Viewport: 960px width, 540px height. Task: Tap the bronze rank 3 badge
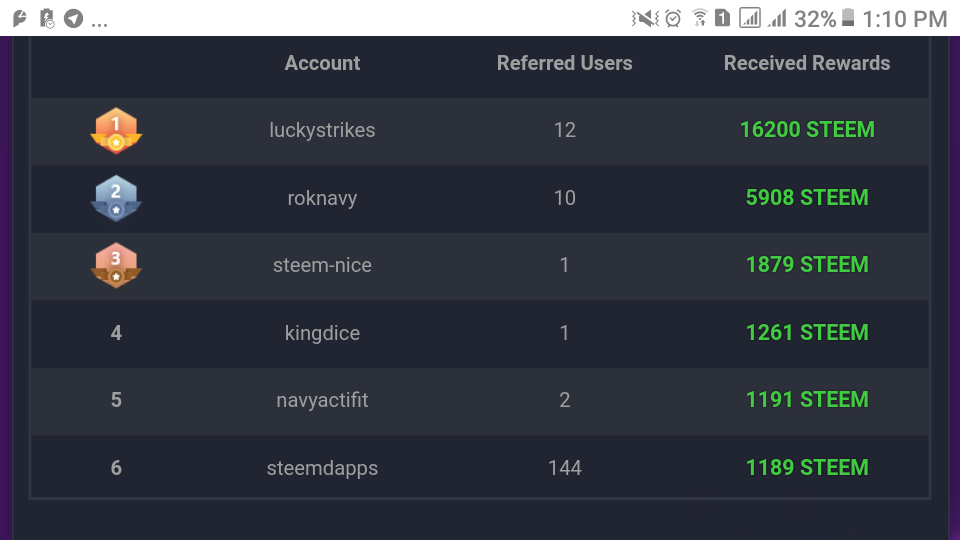[116, 265]
